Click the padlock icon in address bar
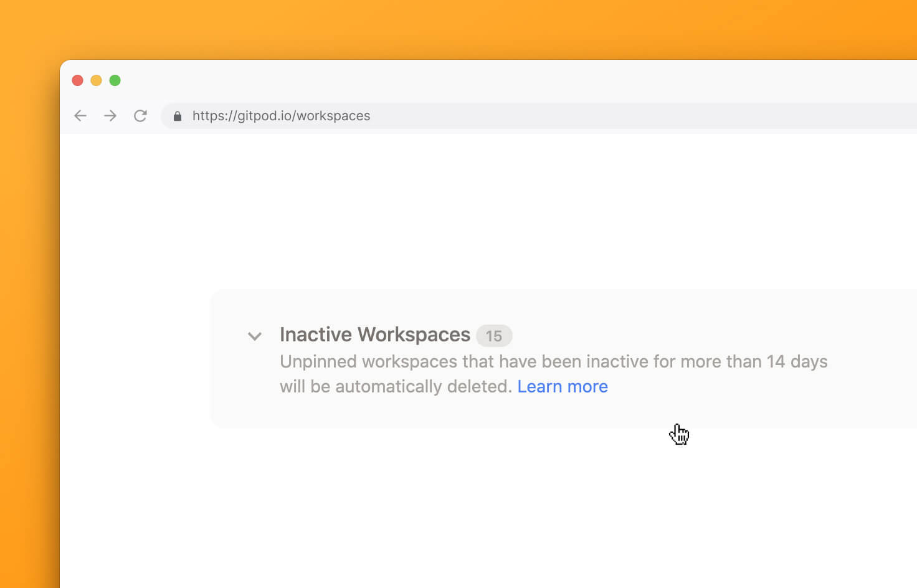The image size is (917, 588). pyautogui.click(x=178, y=116)
